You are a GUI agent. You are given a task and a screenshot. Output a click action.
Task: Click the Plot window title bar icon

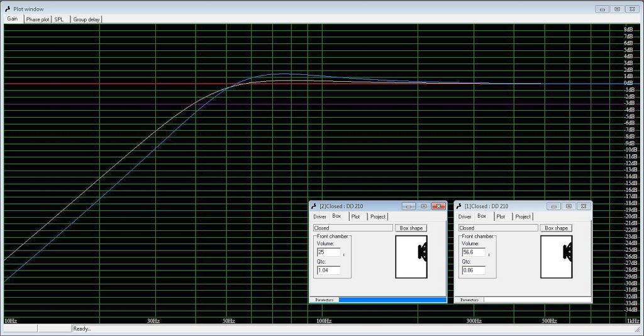[7, 9]
